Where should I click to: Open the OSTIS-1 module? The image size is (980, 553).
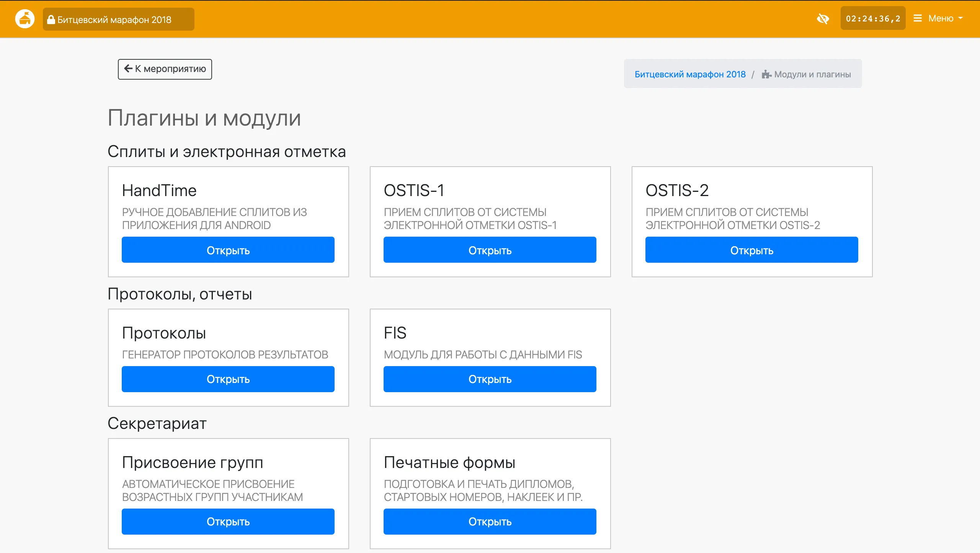[490, 250]
